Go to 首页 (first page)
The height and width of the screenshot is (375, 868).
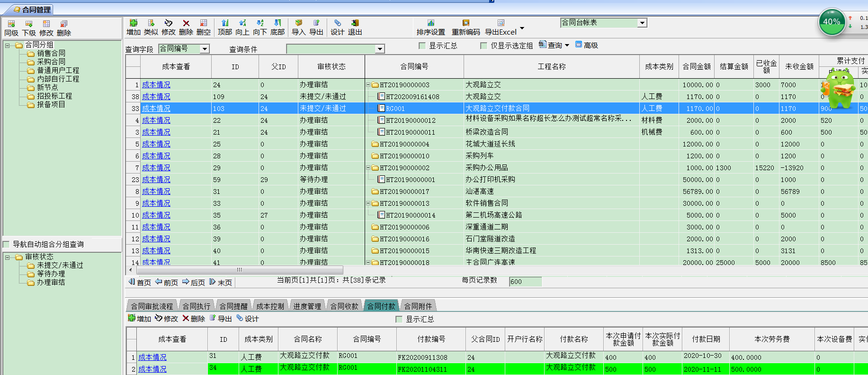pos(140,282)
